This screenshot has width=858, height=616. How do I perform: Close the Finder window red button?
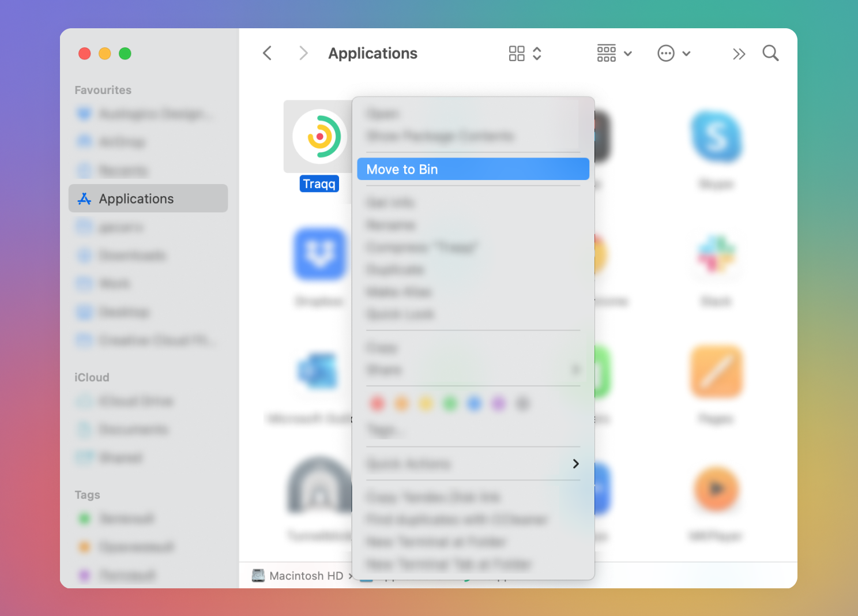[85, 54]
